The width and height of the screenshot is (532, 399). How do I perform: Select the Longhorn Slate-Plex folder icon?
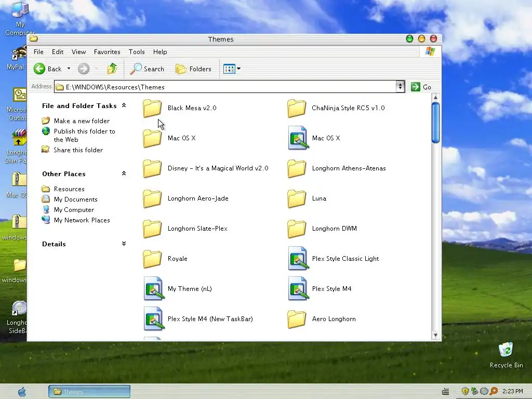tap(152, 229)
